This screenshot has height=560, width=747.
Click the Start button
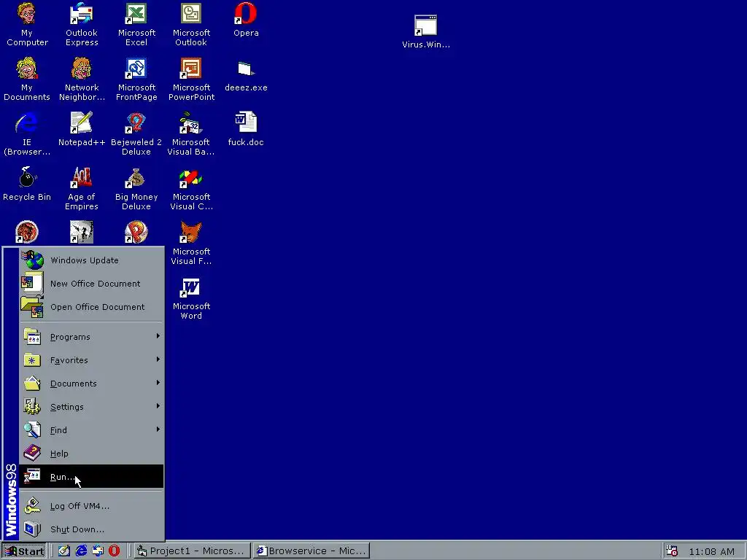pos(24,551)
